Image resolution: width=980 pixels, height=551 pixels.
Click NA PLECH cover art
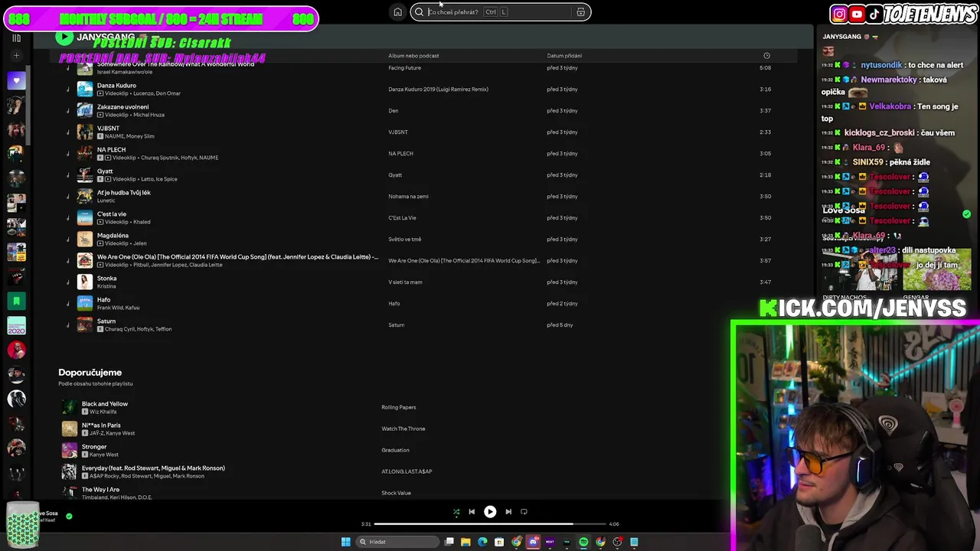[x=85, y=154]
